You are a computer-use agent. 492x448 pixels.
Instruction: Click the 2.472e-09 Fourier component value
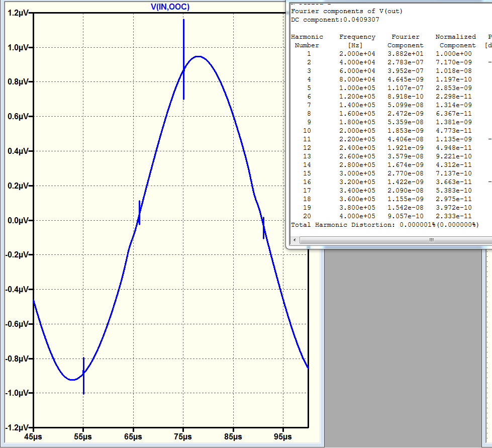point(406,114)
